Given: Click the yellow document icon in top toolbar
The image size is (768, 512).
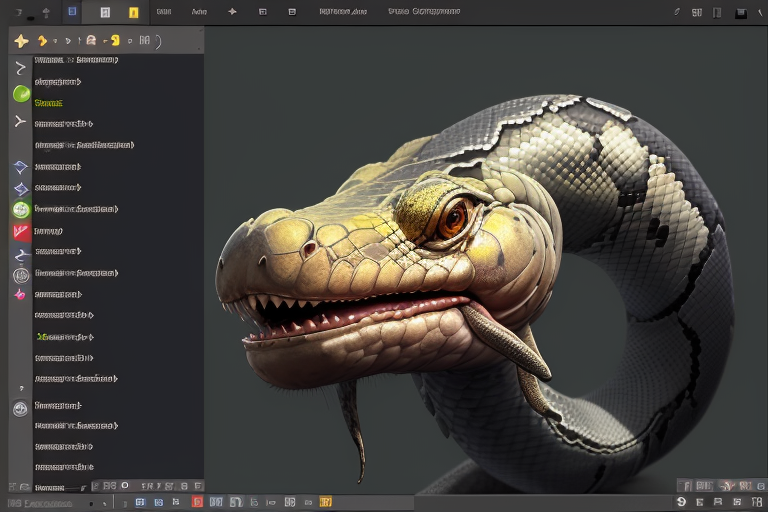Looking at the screenshot, I should pos(133,12).
